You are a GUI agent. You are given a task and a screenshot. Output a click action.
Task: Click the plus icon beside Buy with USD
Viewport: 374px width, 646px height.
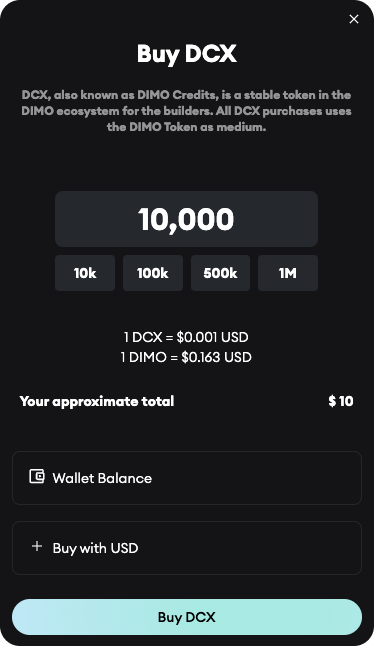[x=37, y=546]
